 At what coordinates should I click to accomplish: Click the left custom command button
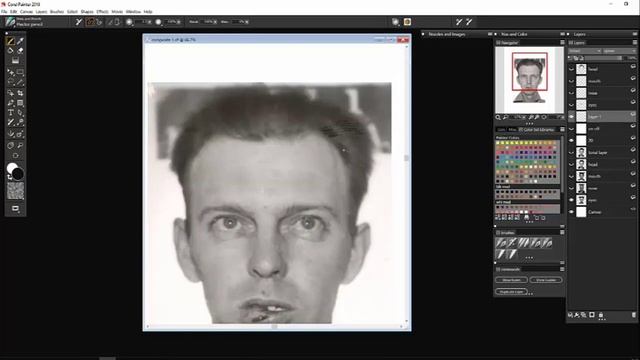click(511, 280)
